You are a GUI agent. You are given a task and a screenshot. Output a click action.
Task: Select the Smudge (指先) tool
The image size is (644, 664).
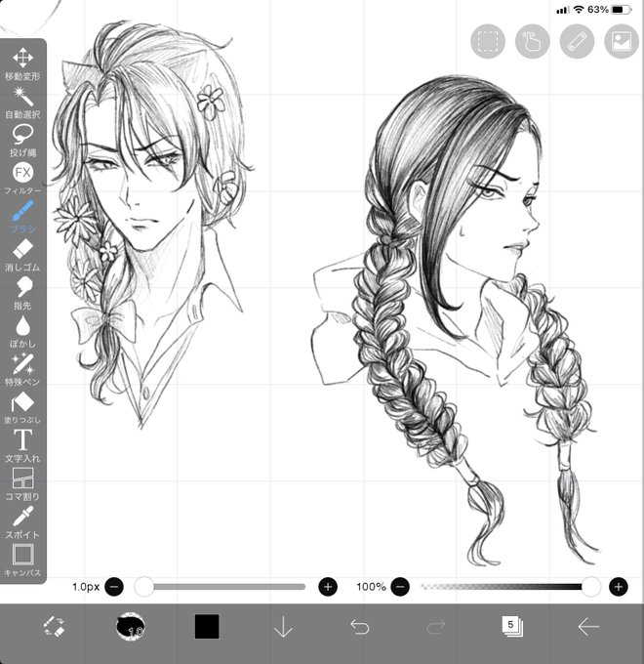point(22,294)
